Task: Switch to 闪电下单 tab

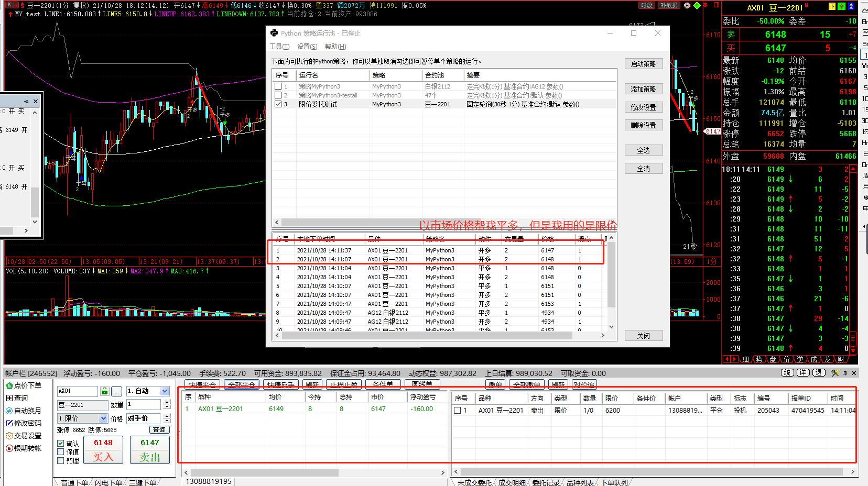Action: click(108, 482)
